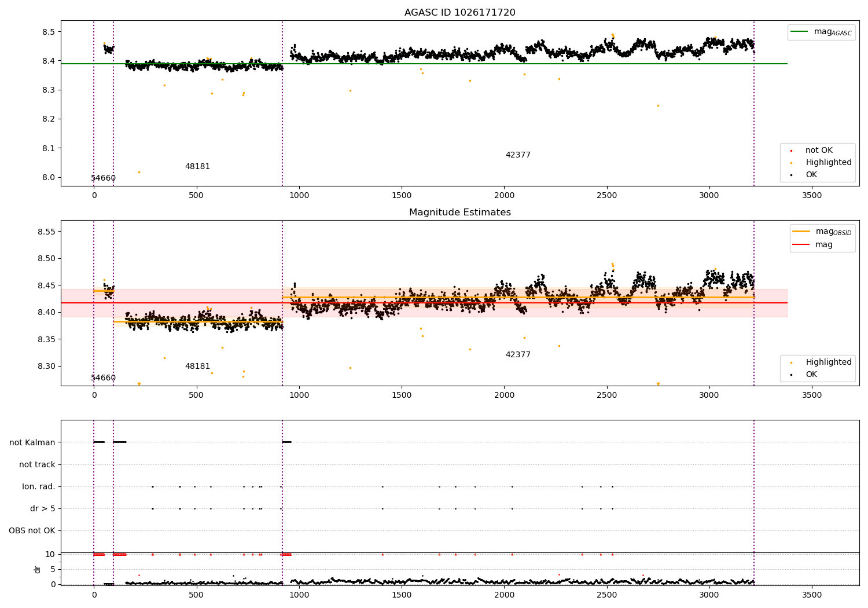Click the lowest orange outlier near 8.02 in top plot

pos(139,172)
